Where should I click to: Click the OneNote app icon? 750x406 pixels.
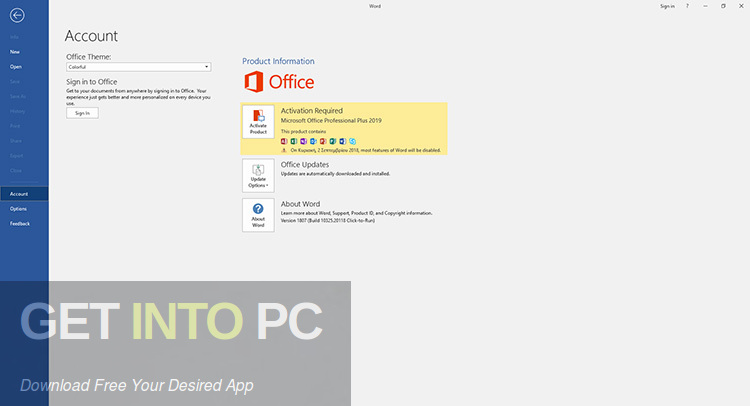303,141
